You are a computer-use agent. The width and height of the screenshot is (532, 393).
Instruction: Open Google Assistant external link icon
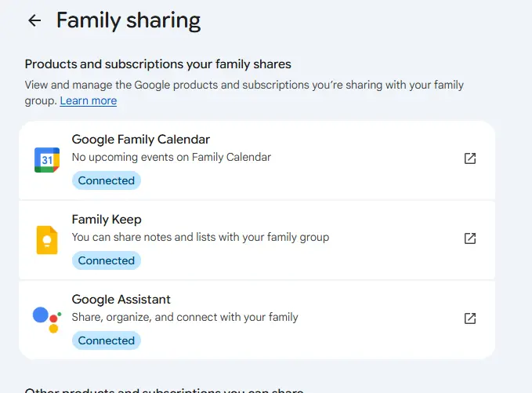(470, 318)
